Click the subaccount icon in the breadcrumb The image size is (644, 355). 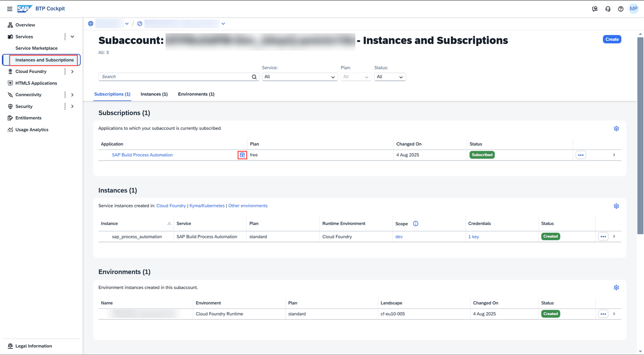tap(140, 24)
